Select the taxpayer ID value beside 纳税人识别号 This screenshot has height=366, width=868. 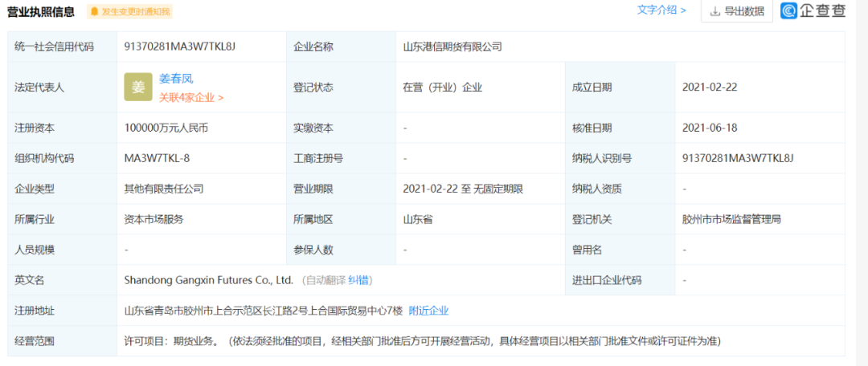(x=739, y=158)
